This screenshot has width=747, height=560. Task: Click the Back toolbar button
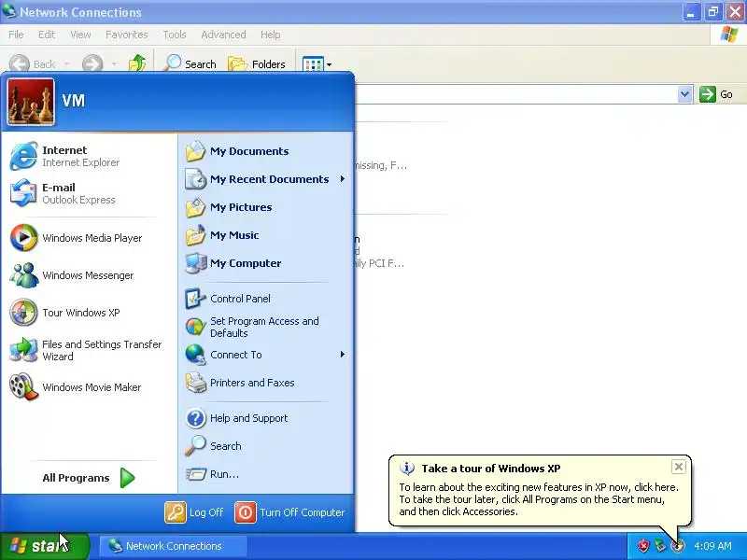tap(32, 63)
